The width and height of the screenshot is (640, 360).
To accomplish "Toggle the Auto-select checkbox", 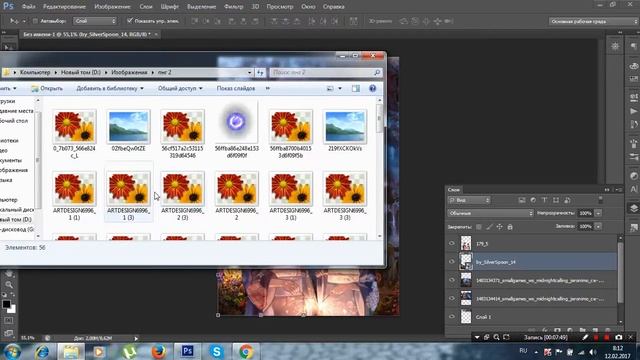I will tap(36, 21).
